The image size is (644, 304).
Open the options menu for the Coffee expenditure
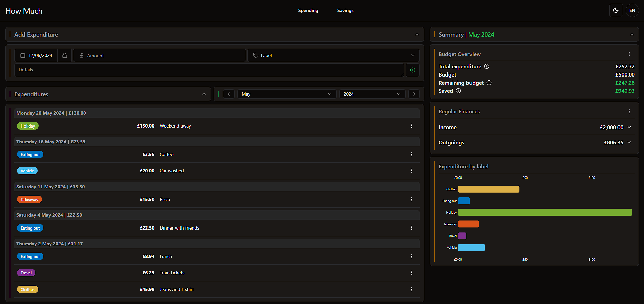point(411,154)
